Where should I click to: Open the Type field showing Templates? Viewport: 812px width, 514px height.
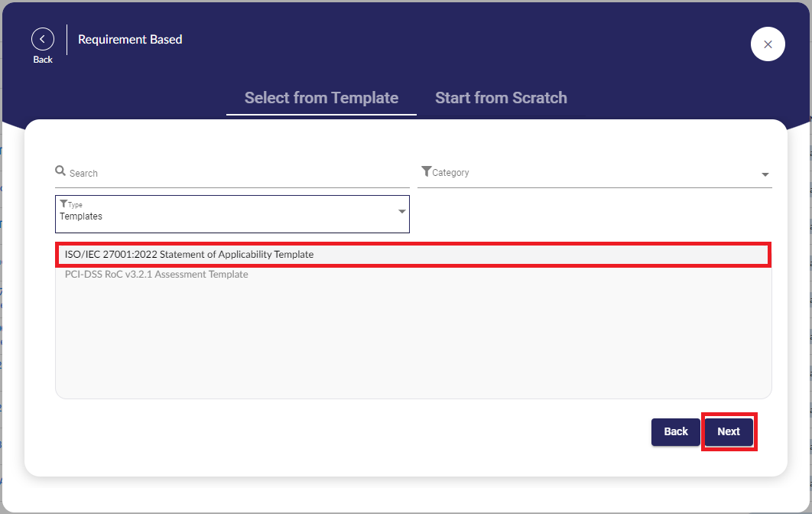[229, 214]
